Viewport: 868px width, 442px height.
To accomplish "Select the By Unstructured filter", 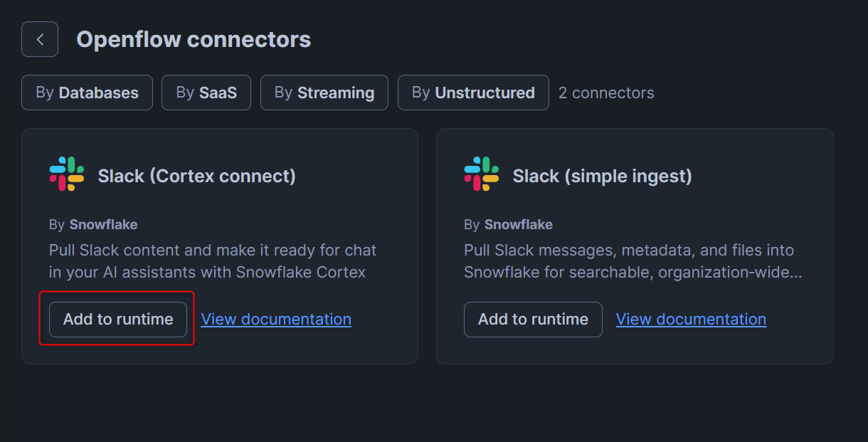I will (473, 93).
